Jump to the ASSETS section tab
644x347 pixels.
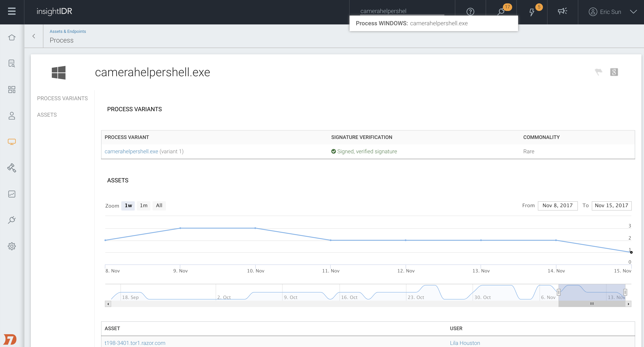point(47,115)
